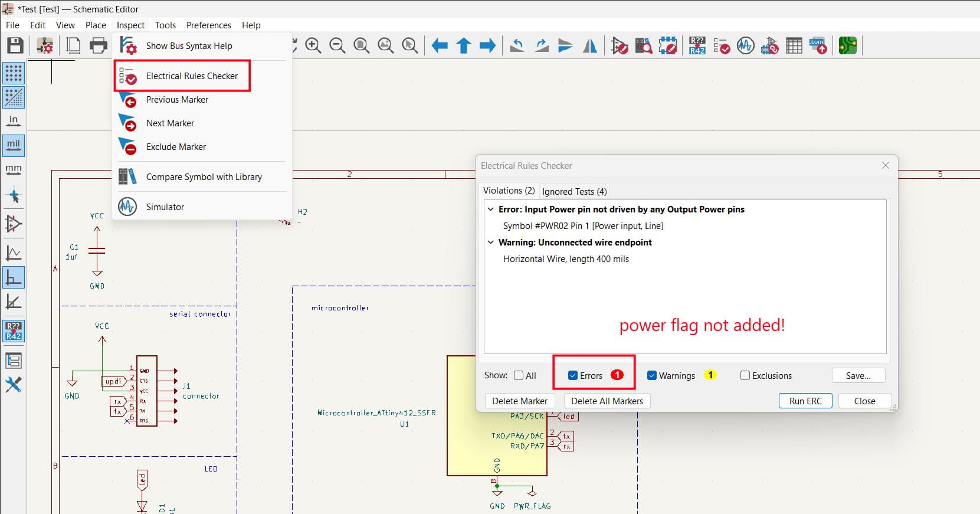
Task: Click Delete All Markers button
Action: [607, 401]
